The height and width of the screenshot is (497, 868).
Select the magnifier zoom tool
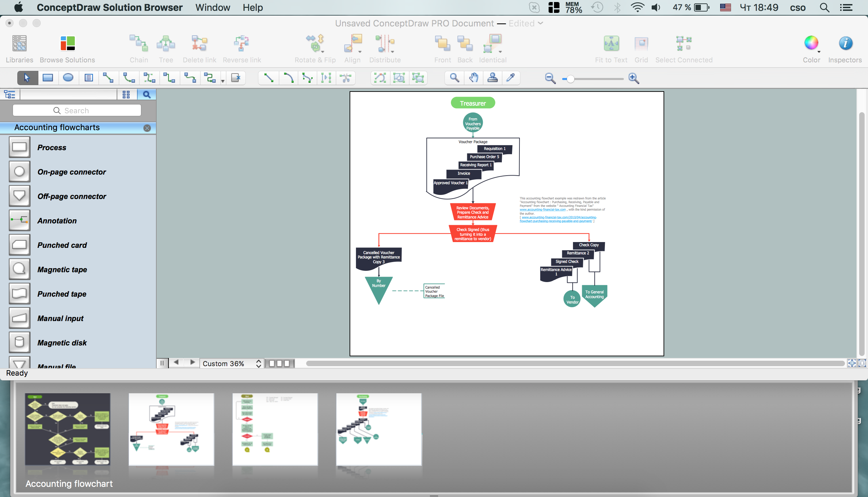pyautogui.click(x=454, y=78)
